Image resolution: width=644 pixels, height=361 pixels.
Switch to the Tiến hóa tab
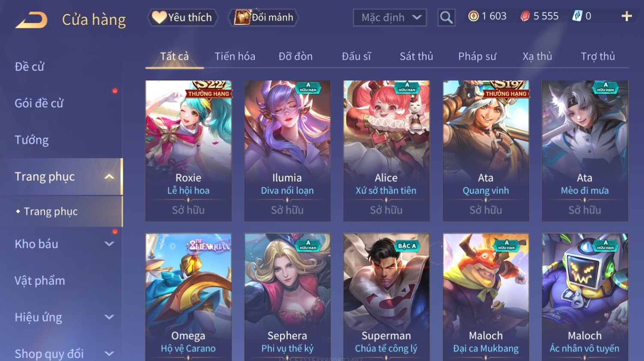tap(235, 56)
